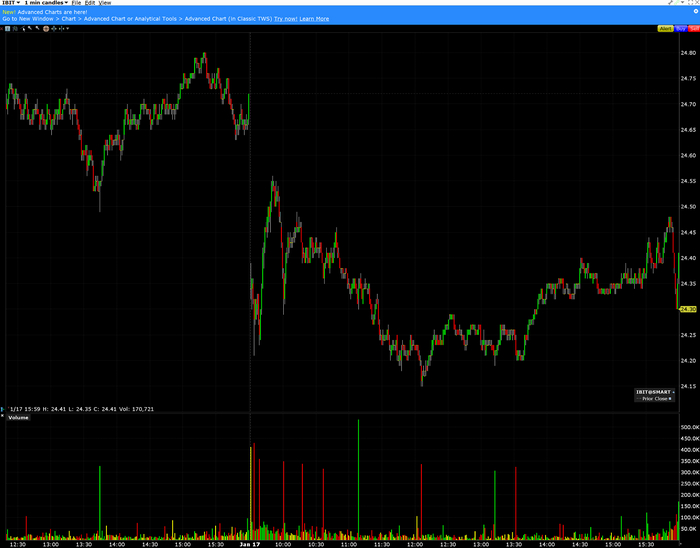700x548 pixels.
Task: Click the 500.0K volume axis label
Action: [x=690, y=427]
